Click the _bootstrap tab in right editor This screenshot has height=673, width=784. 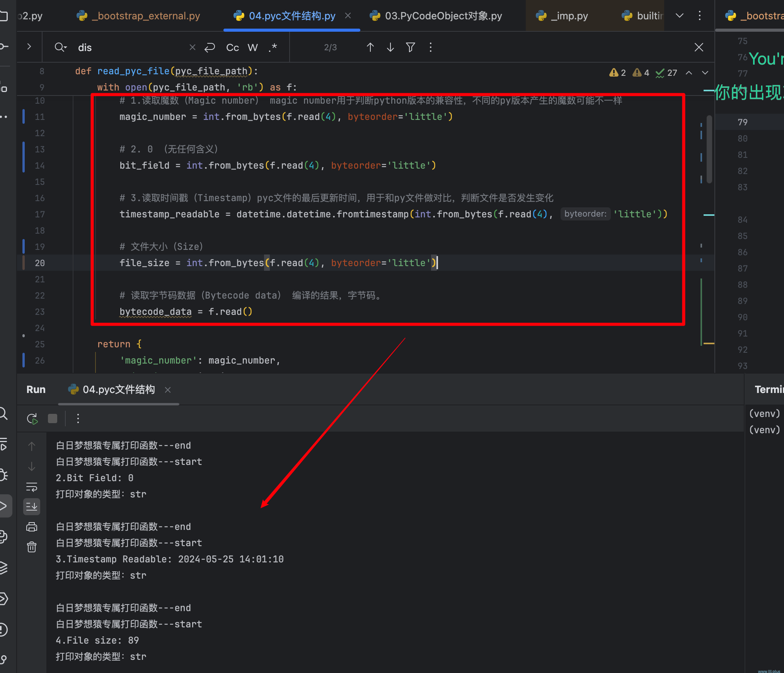pyautogui.click(x=754, y=16)
